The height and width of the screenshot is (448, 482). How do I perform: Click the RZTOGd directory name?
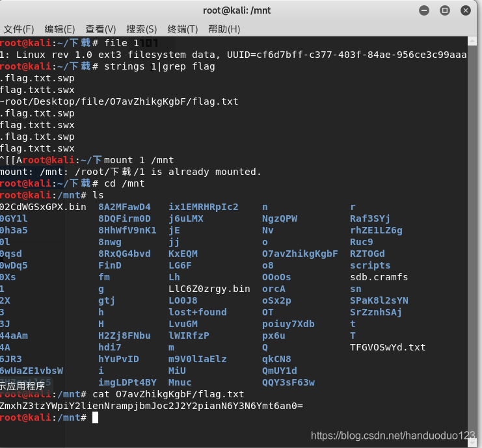coord(368,254)
